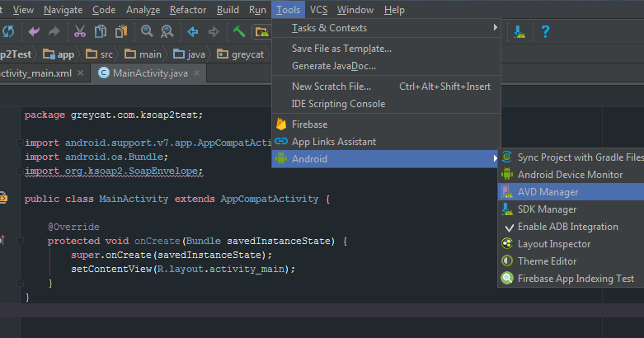Click the AVD Manager phone icon
644x338 pixels.
507,191
